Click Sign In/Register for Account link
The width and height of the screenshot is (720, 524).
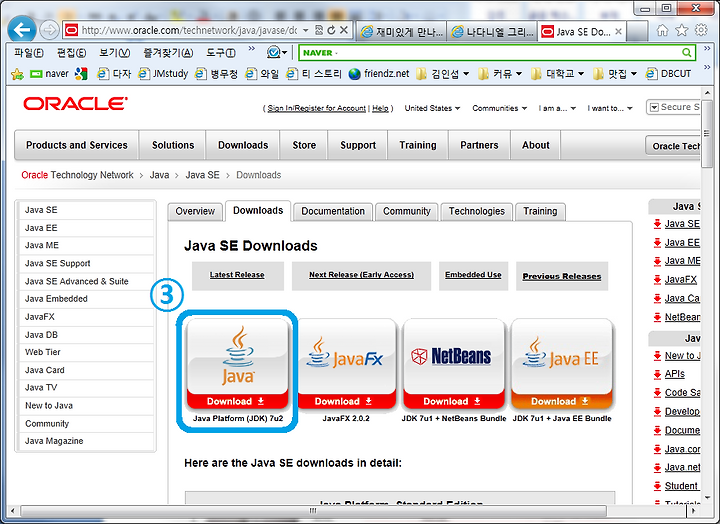(316, 108)
